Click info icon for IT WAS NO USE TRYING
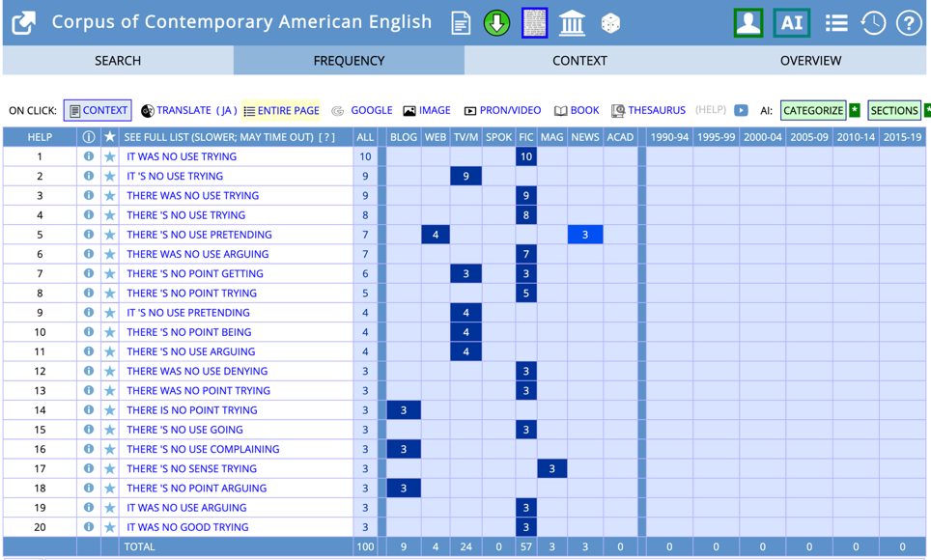This screenshot has height=560, width=931. 89,156
